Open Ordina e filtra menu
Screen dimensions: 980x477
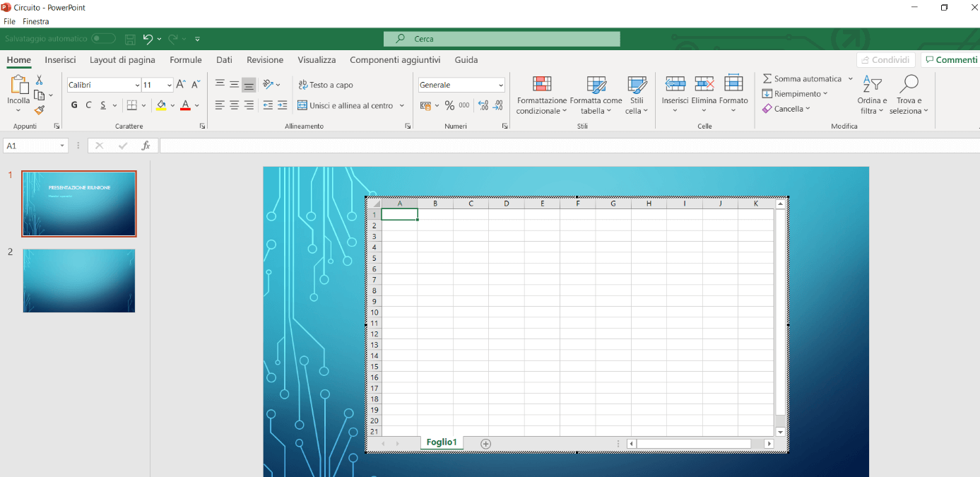coord(872,95)
